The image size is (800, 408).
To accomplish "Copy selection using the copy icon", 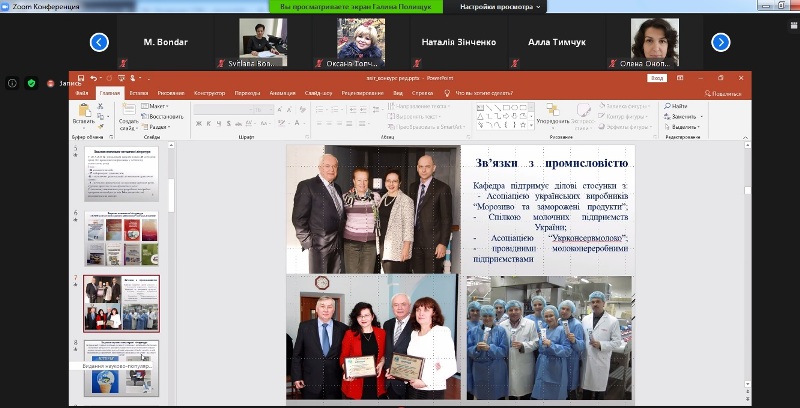I will [x=101, y=116].
